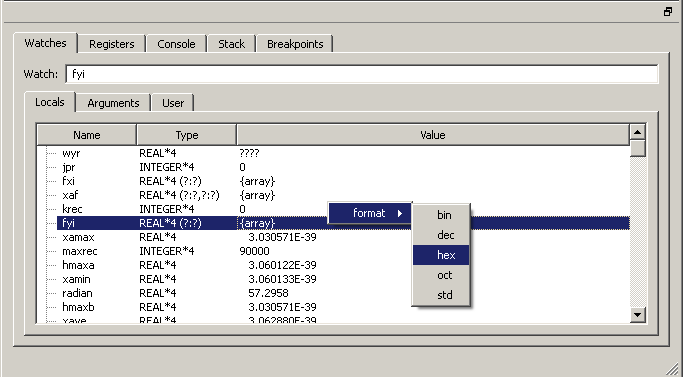Click the vertical scrollbar thumb
Image resolution: width=683 pixels, height=377 pixels.
[638, 148]
